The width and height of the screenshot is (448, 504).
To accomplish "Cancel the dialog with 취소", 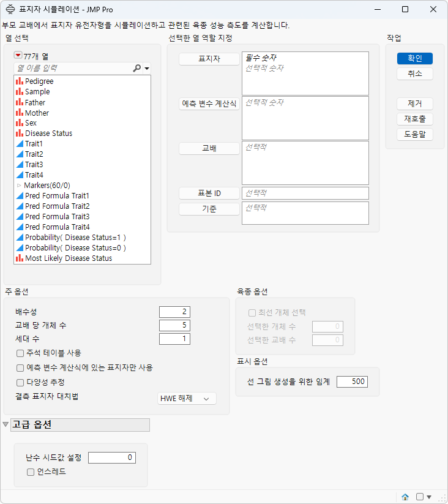I will point(414,73).
